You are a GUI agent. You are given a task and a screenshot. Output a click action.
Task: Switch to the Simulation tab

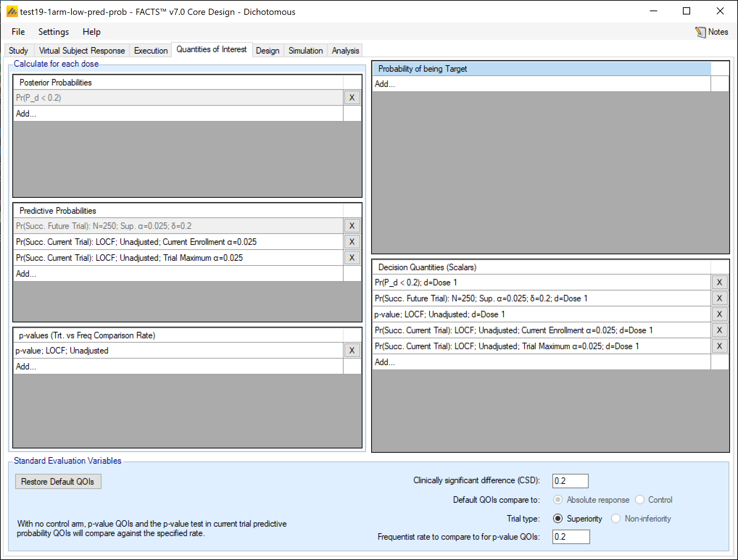tap(305, 50)
